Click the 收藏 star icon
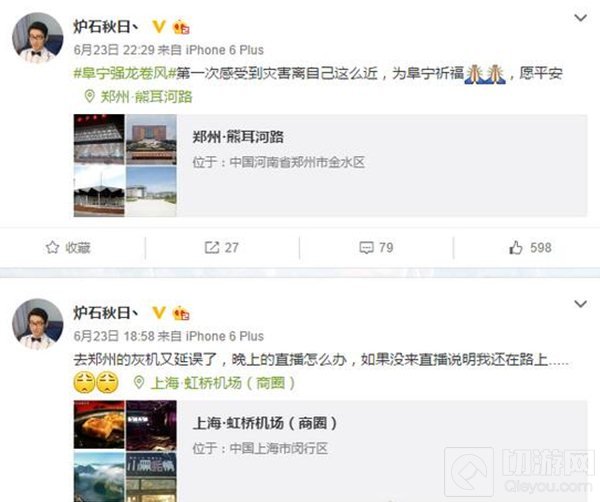The image size is (600, 502). click(52, 248)
